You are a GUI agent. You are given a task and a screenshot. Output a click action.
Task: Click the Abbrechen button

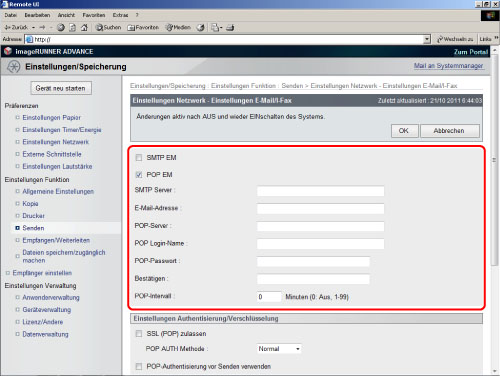[450, 131]
